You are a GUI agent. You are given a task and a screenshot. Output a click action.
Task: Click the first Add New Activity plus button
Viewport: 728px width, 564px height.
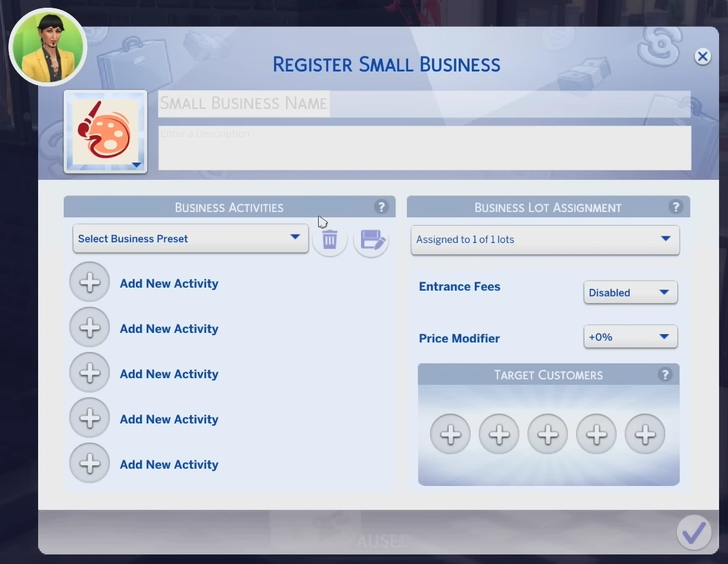(90, 282)
